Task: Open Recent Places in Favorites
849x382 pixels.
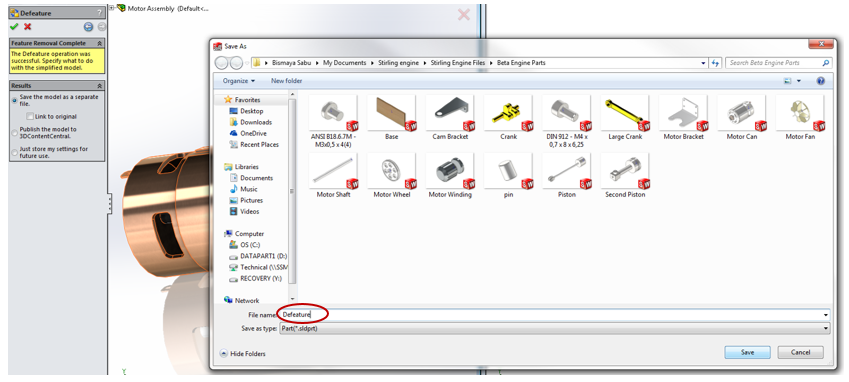Action: (x=253, y=144)
